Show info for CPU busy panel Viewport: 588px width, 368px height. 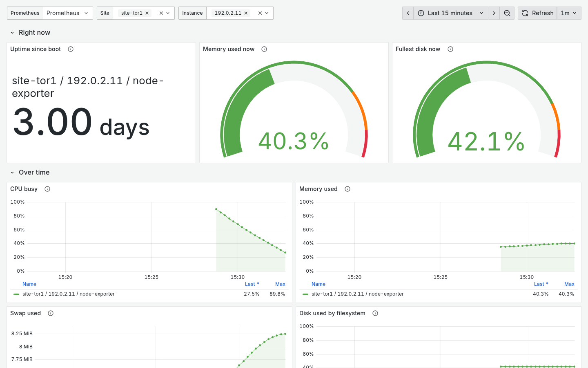tap(47, 189)
